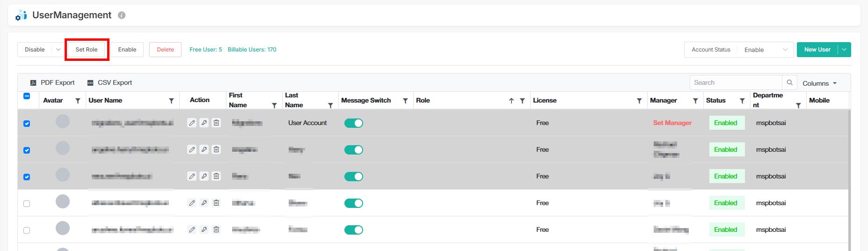The image size is (868, 251).
Task: Click the Billable Users: 170 label
Action: [252, 50]
